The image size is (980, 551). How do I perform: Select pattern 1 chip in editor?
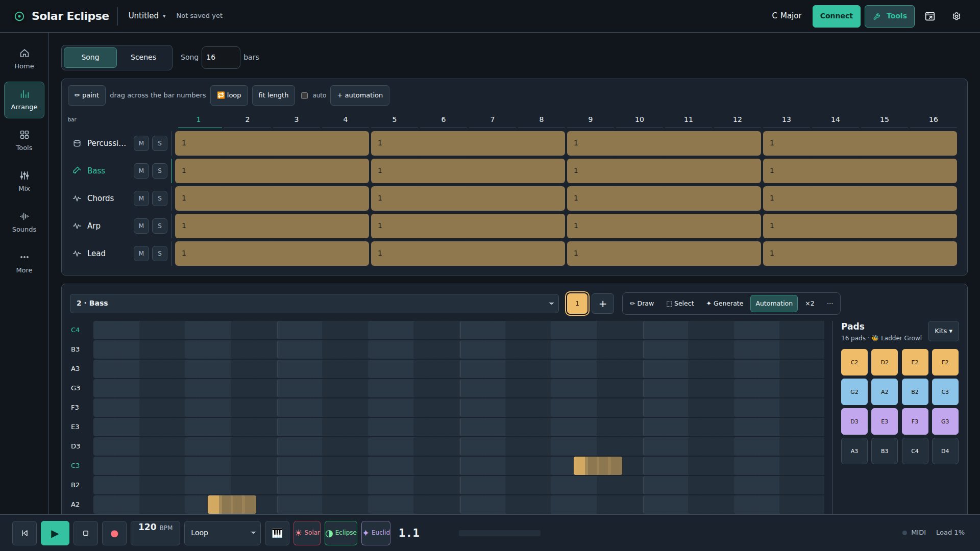(x=577, y=304)
